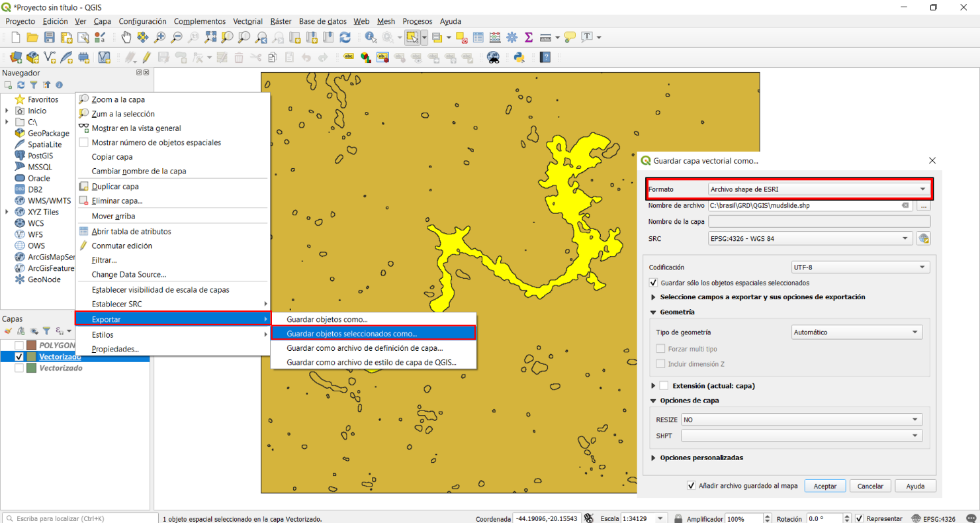Image resolution: width=980 pixels, height=523 pixels.
Task: Open the Vectorial menu
Action: coord(247,21)
